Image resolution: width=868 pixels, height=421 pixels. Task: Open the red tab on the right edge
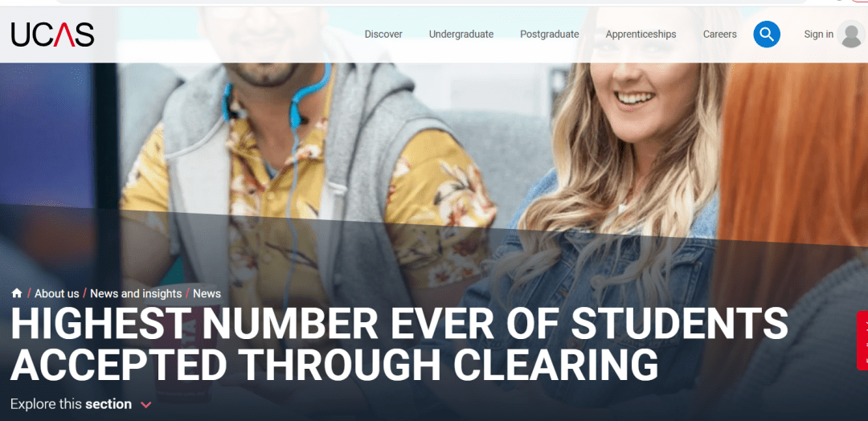coord(862,340)
